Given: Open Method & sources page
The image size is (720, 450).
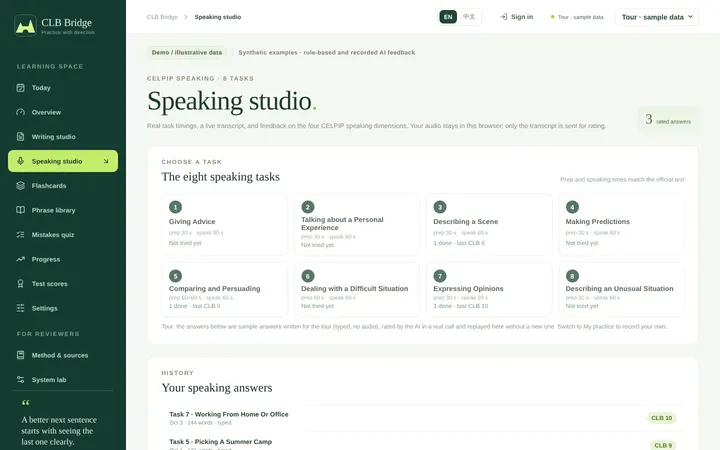Looking at the screenshot, I should [63, 355].
